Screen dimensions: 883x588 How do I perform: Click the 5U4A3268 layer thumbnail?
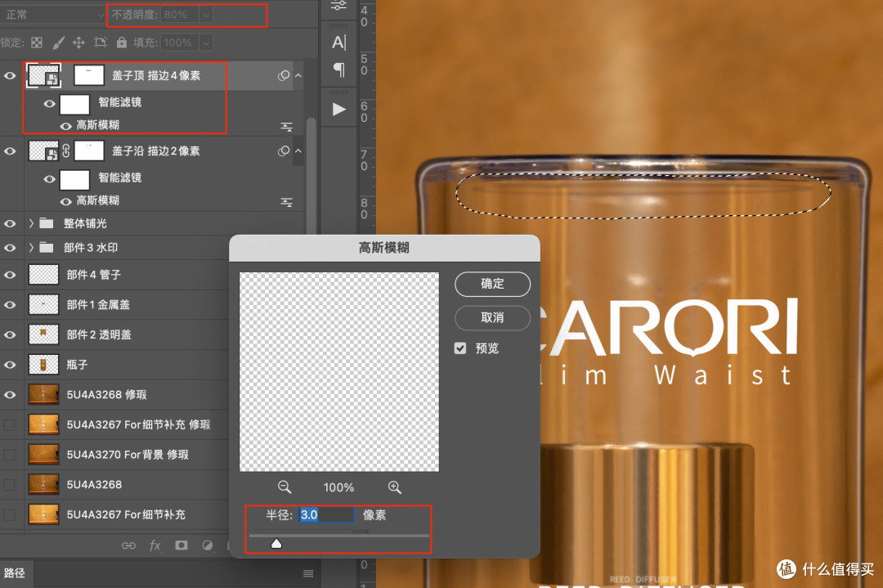point(43,484)
